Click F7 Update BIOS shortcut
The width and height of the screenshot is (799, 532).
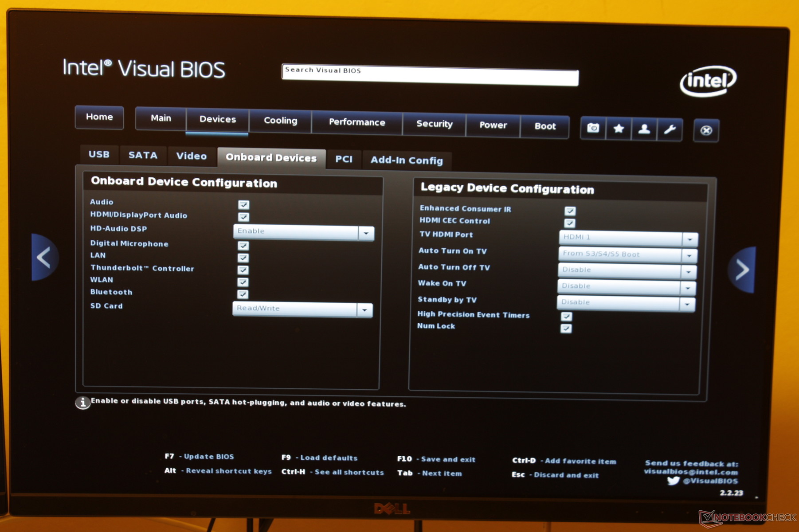tap(199, 457)
